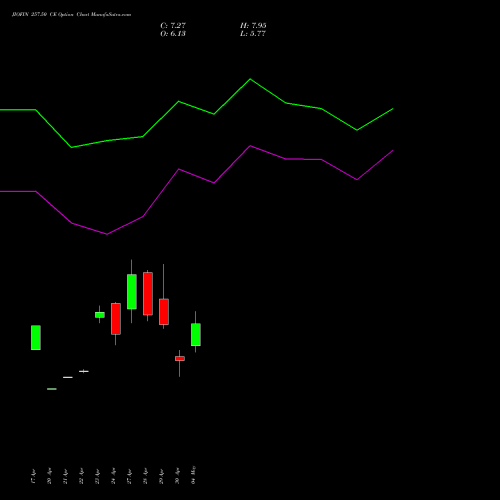Click the green candlestick above 04 May
Viewport: 500px width, 500px height.
196,334
